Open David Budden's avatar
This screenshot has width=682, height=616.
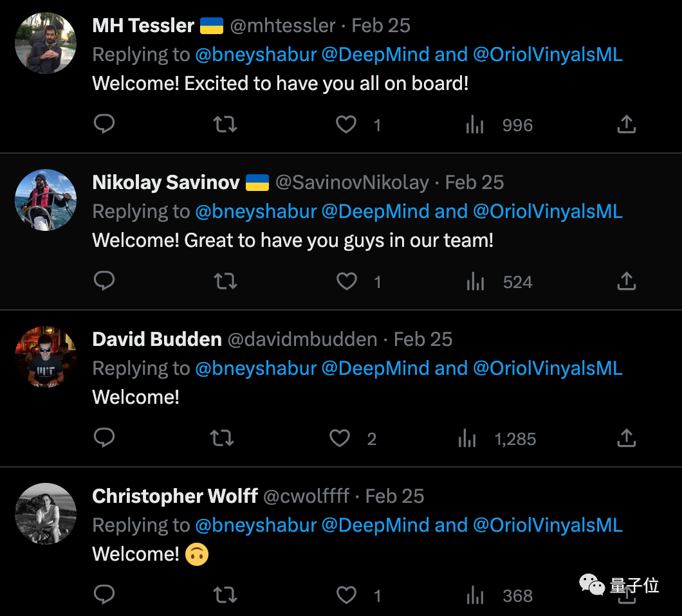click(46, 356)
